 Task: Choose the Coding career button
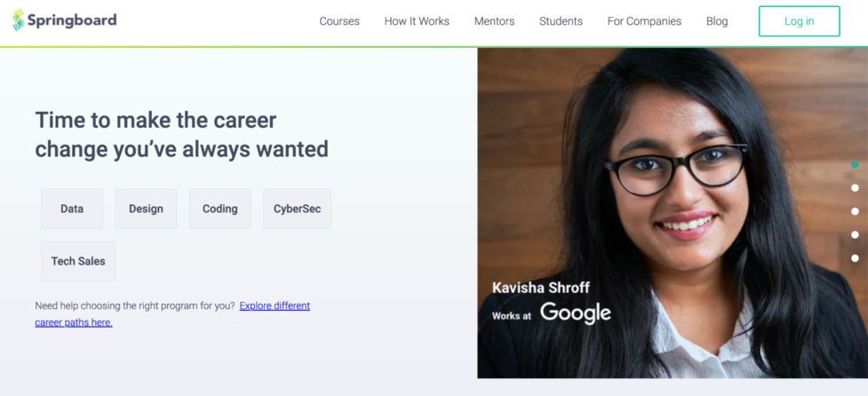[x=219, y=209]
